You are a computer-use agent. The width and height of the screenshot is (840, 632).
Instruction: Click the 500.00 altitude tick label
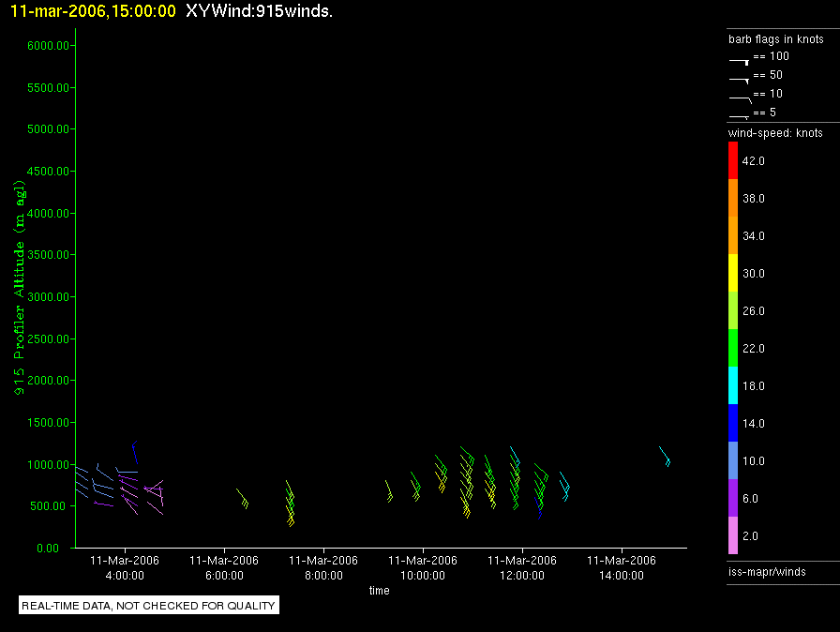pos(51,506)
